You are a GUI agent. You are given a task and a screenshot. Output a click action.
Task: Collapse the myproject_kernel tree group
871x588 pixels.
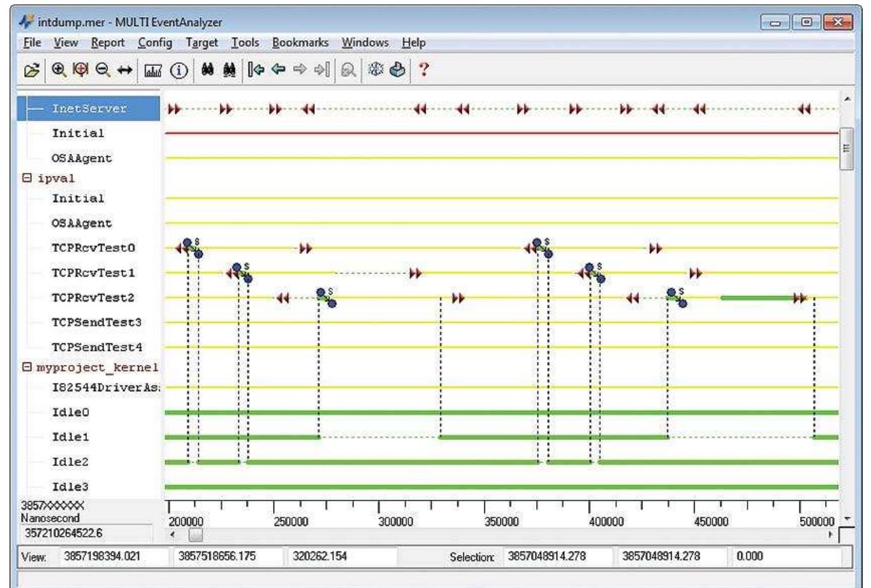coord(27,367)
